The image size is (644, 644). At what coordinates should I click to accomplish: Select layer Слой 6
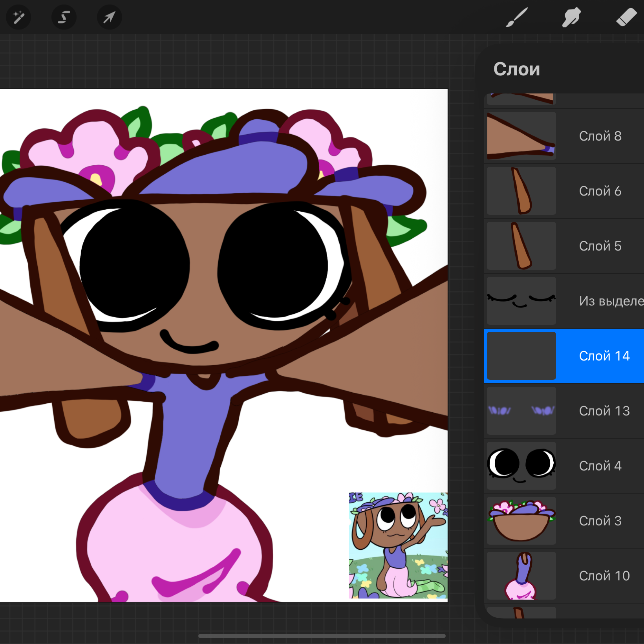pyautogui.click(x=564, y=191)
